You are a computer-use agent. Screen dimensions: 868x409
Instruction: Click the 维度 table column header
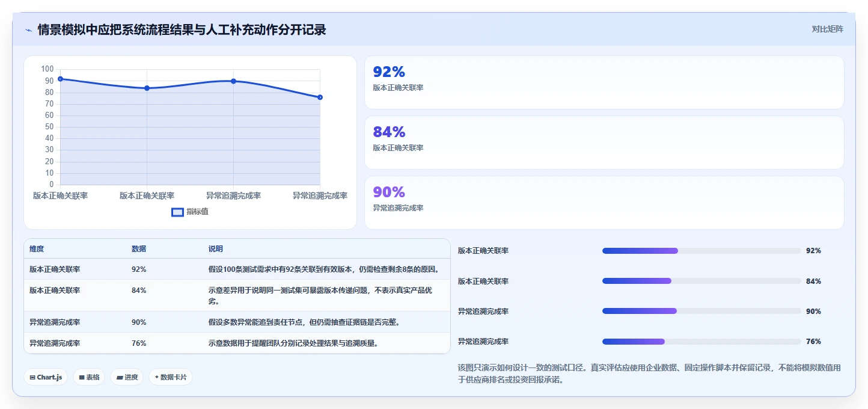[x=37, y=249]
